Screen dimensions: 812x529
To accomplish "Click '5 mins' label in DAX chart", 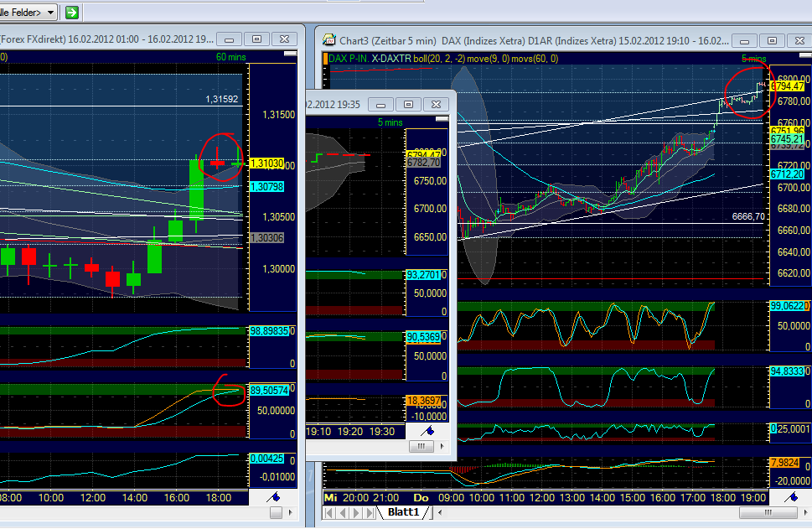I will [753, 59].
